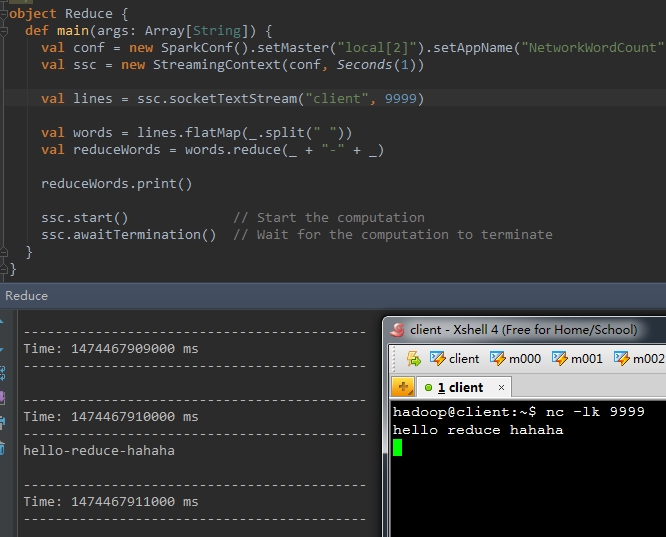Click the 'object Reduce' declaration name
The width and height of the screenshot is (666, 537).
coord(89,14)
